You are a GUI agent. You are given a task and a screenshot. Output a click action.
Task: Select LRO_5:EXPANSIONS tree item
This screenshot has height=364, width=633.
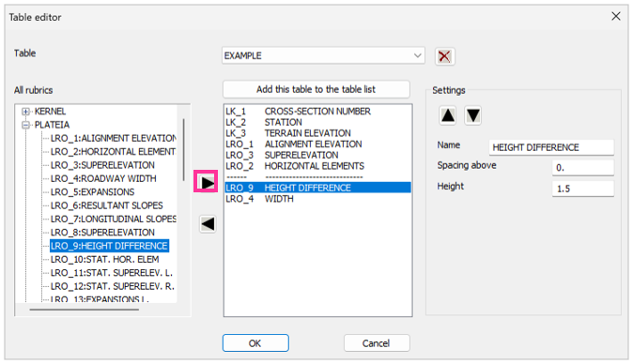pyautogui.click(x=92, y=192)
